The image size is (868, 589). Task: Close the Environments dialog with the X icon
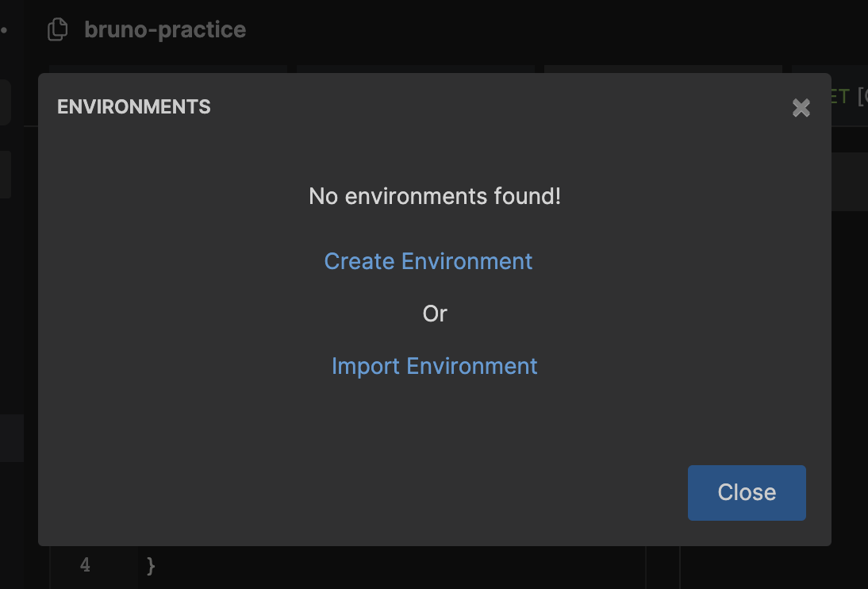801,108
